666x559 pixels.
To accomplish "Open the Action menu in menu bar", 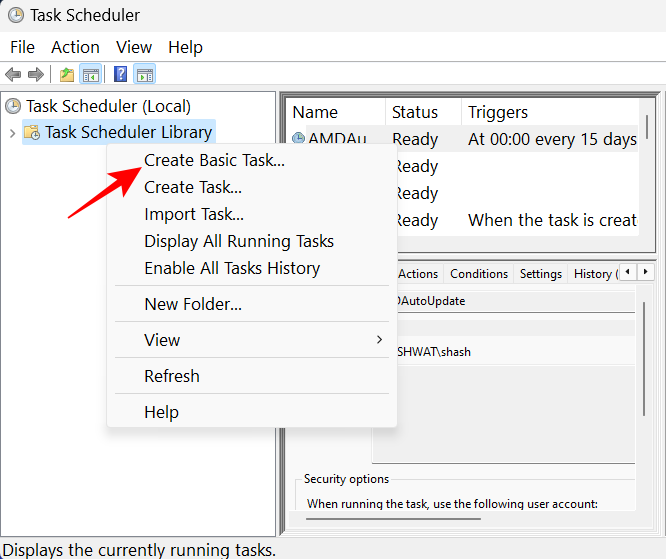I will pos(75,47).
